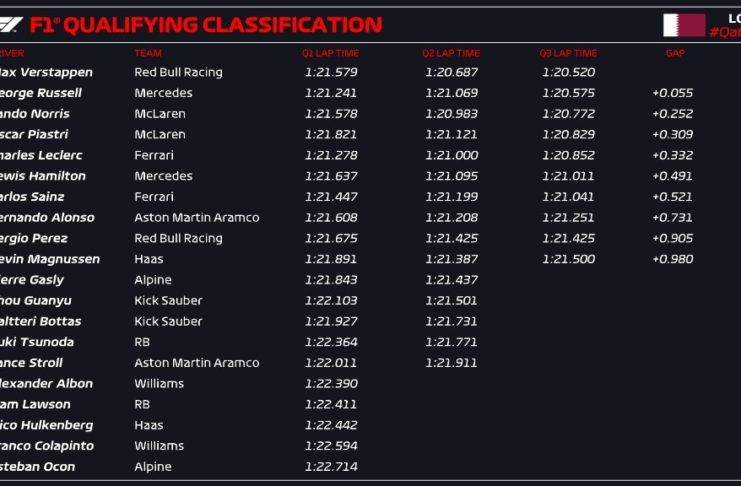Select Franco Colapinto's Williams team label
The width and height of the screenshot is (741, 486).
coord(159,446)
